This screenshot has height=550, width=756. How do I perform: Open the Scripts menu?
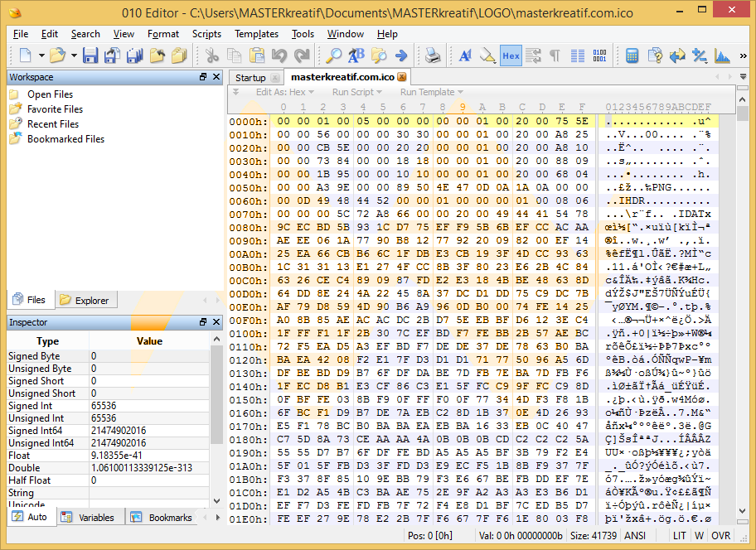206,34
